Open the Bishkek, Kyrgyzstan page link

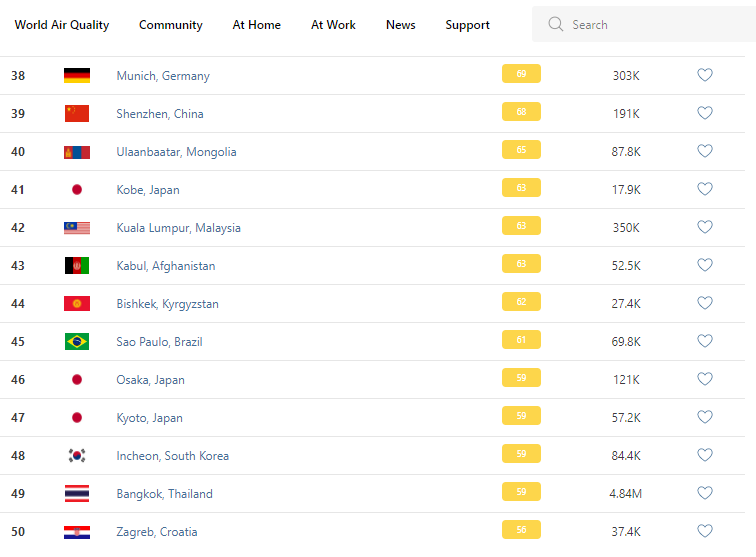(167, 304)
